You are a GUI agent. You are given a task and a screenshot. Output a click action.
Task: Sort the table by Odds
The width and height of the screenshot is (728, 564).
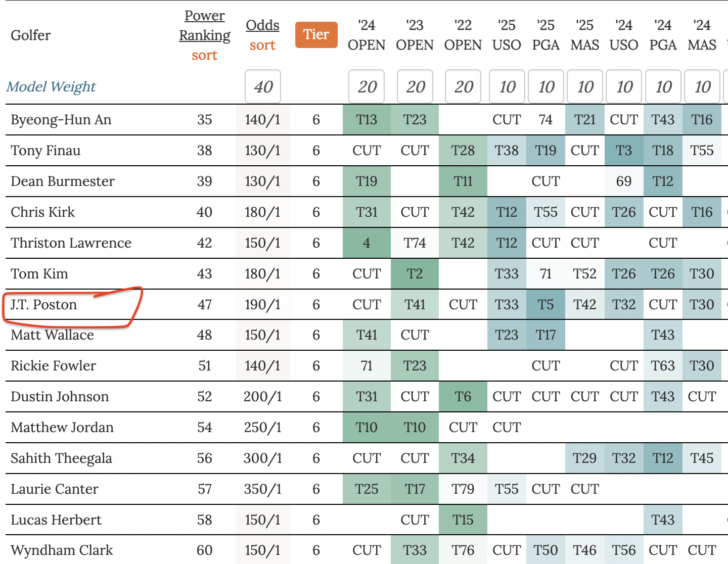(262, 45)
